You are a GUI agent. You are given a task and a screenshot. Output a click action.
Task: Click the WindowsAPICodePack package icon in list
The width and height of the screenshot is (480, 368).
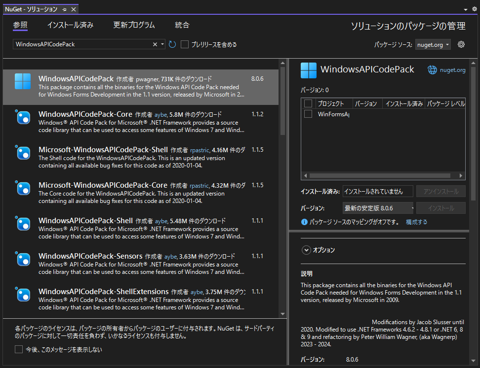click(23, 81)
